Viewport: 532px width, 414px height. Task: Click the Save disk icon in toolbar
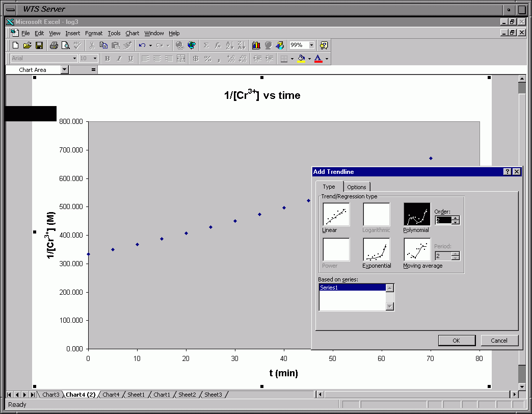(x=39, y=45)
